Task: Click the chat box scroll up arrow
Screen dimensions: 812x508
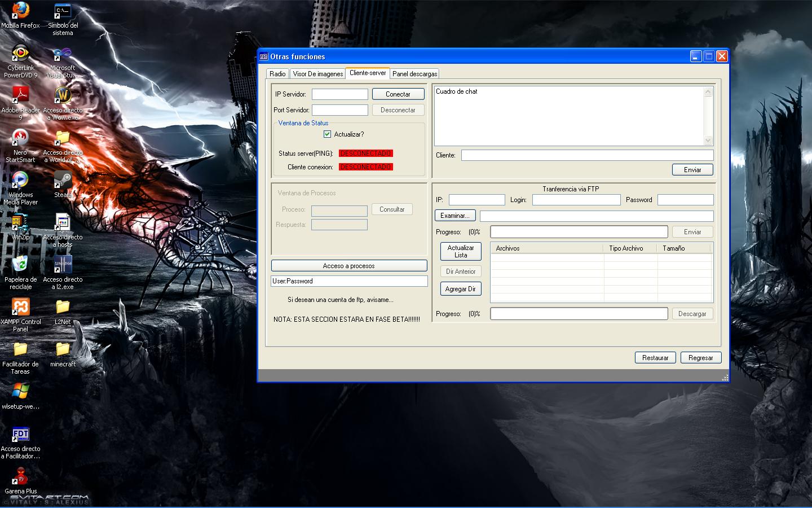Action: 709,91
